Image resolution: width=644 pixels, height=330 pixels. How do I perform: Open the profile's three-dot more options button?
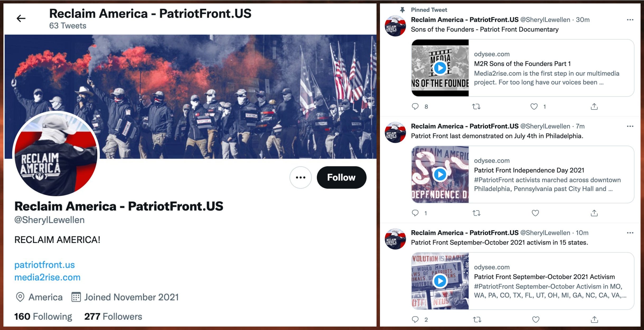[300, 177]
